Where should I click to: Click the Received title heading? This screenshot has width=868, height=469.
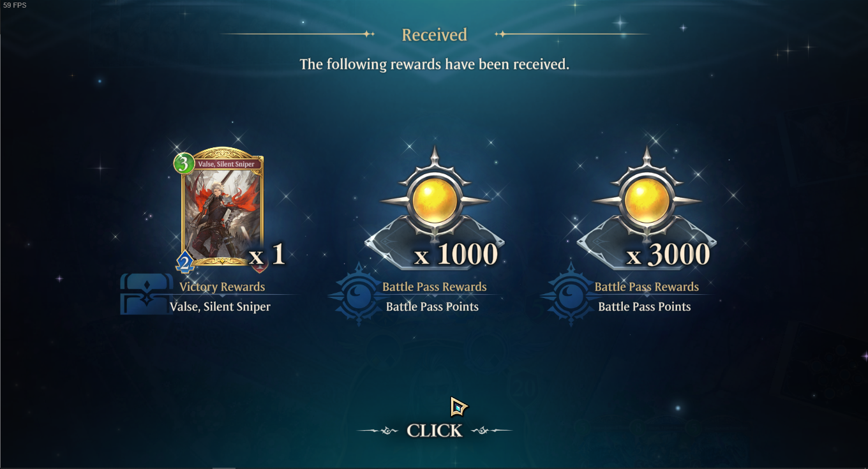tap(435, 34)
